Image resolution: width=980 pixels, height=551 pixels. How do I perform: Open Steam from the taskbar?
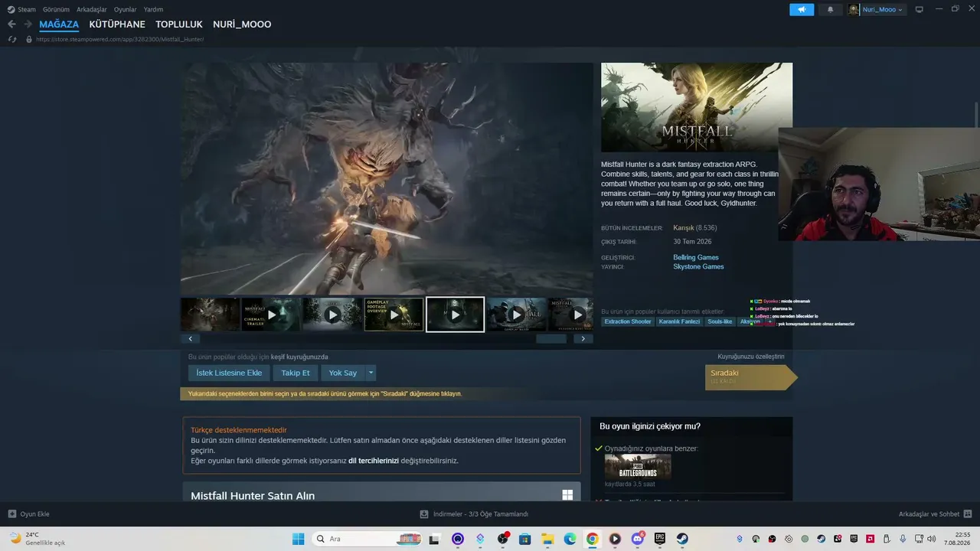click(x=682, y=539)
